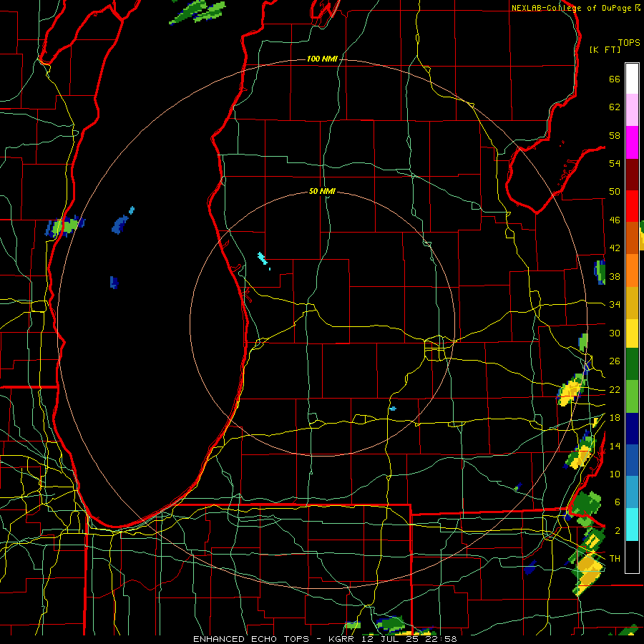Click legend value '54'
The image size is (644, 644).
pos(615,163)
